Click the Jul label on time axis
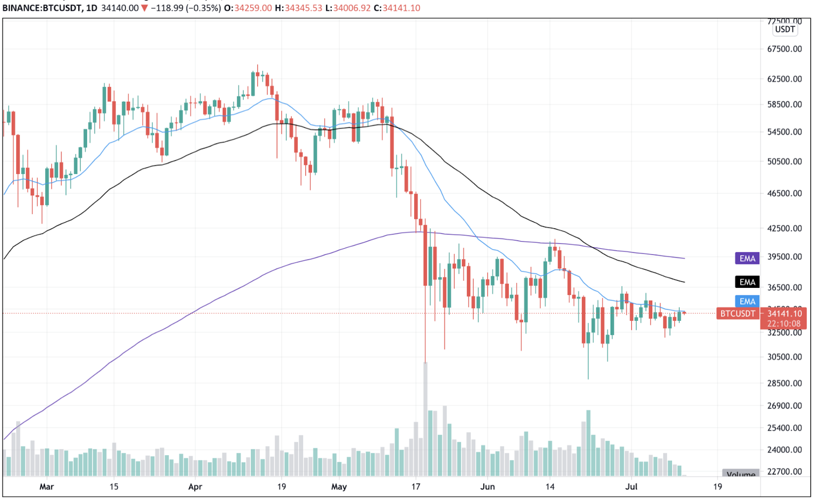The width and height of the screenshot is (814, 504). (x=631, y=487)
